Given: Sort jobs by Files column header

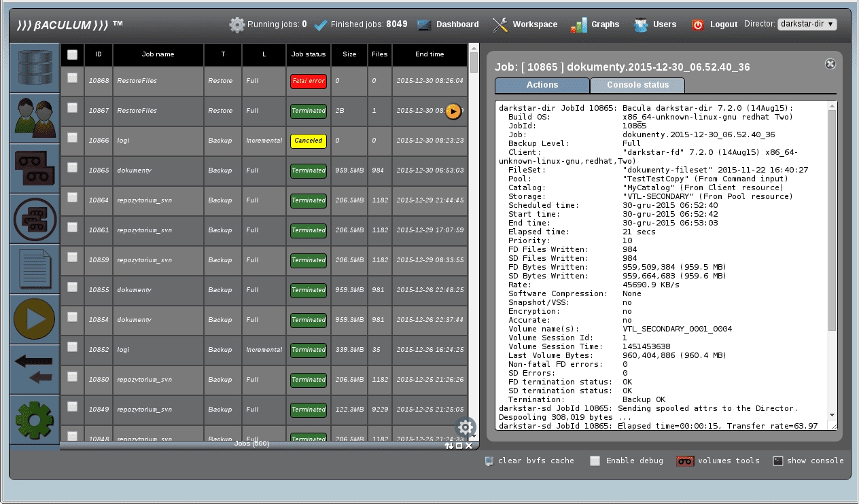Looking at the screenshot, I should point(380,54).
